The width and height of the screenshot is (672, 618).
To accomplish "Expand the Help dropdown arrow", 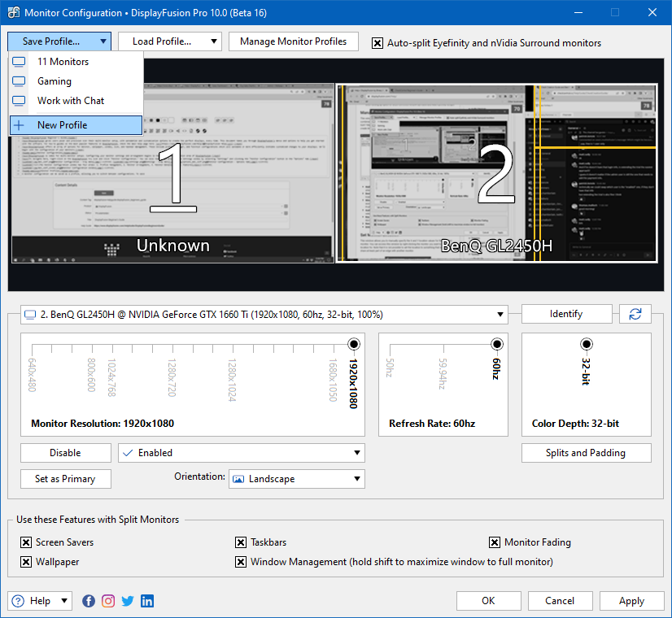I will pos(63,600).
